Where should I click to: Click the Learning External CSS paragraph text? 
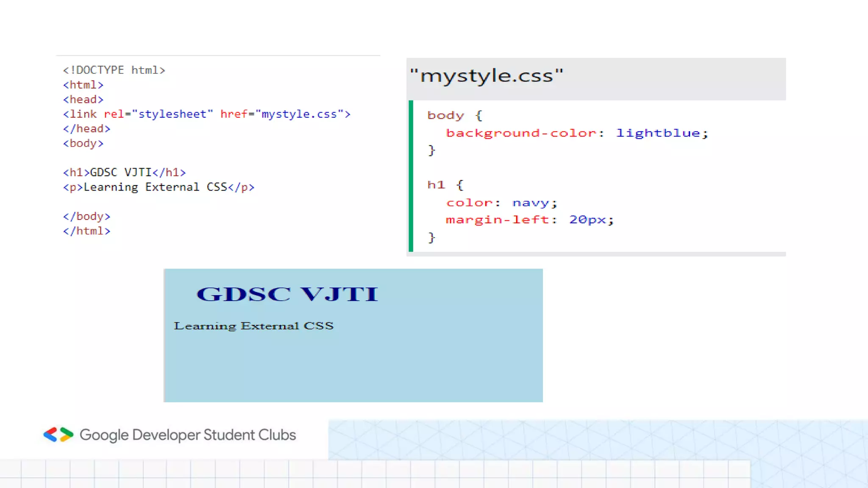(x=253, y=326)
